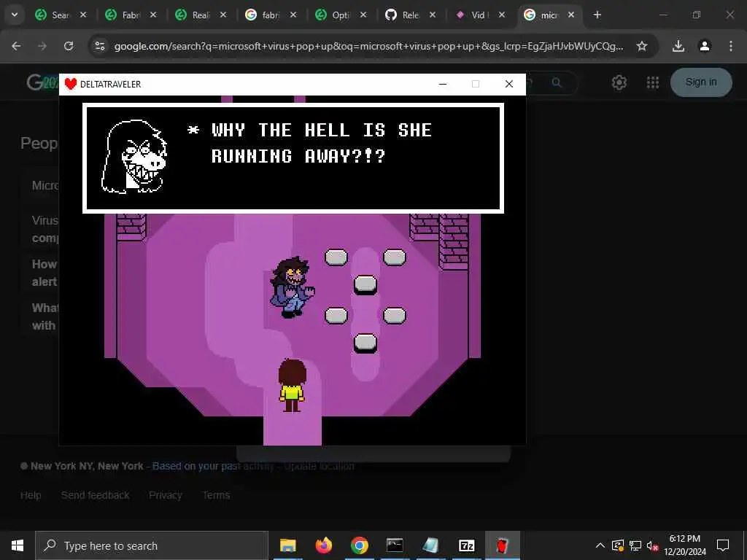Click the 'WHY THE HELL IS SHE' dialogue text

pos(322,130)
